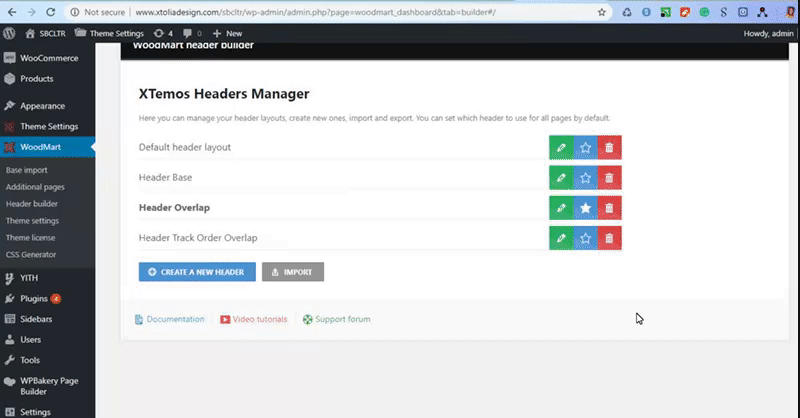
Task: Select the WoodMart sidebar menu
Action: 47,147
